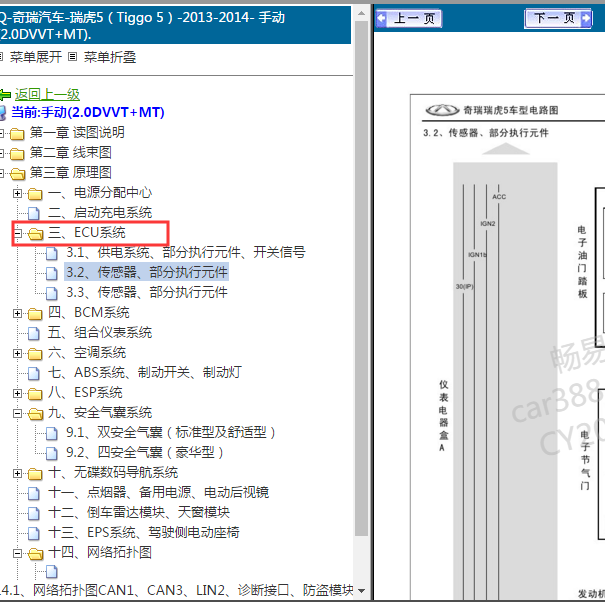Collapse the 九、安全气囊系统 node
The width and height of the screenshot is (605, 602).
(17, 414)
